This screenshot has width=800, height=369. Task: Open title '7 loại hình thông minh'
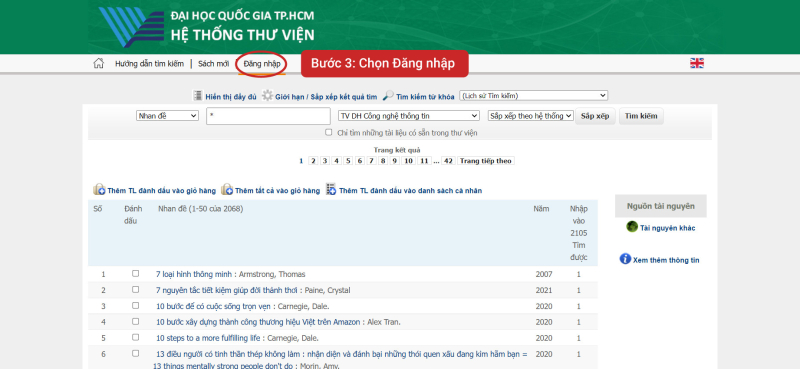(194, 274)
